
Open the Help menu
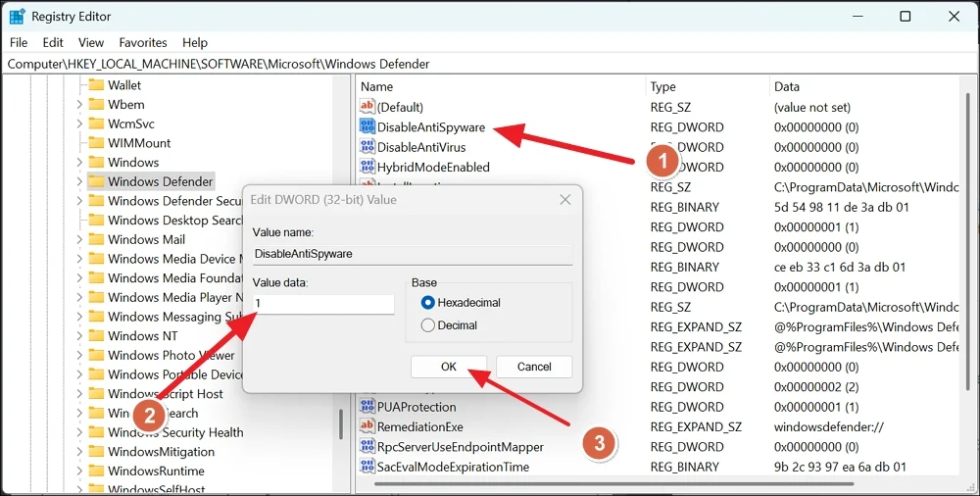(x=195, y=42)
